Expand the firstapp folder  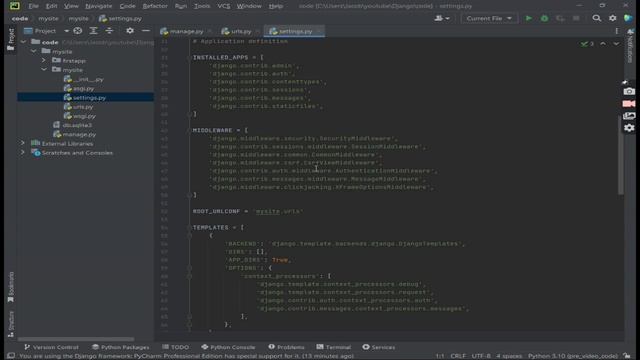(x=44, y=60)
